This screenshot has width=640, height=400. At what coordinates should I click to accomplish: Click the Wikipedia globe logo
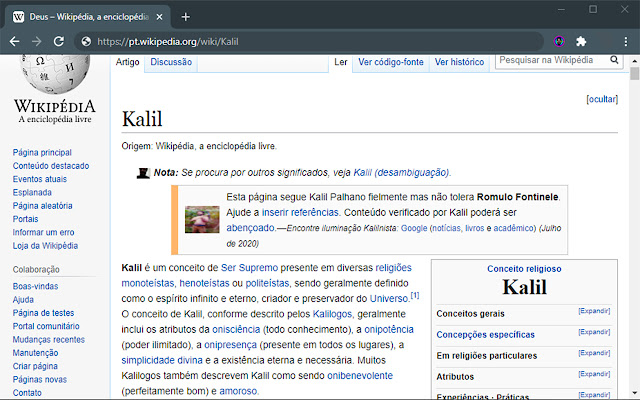coord(55,73)
